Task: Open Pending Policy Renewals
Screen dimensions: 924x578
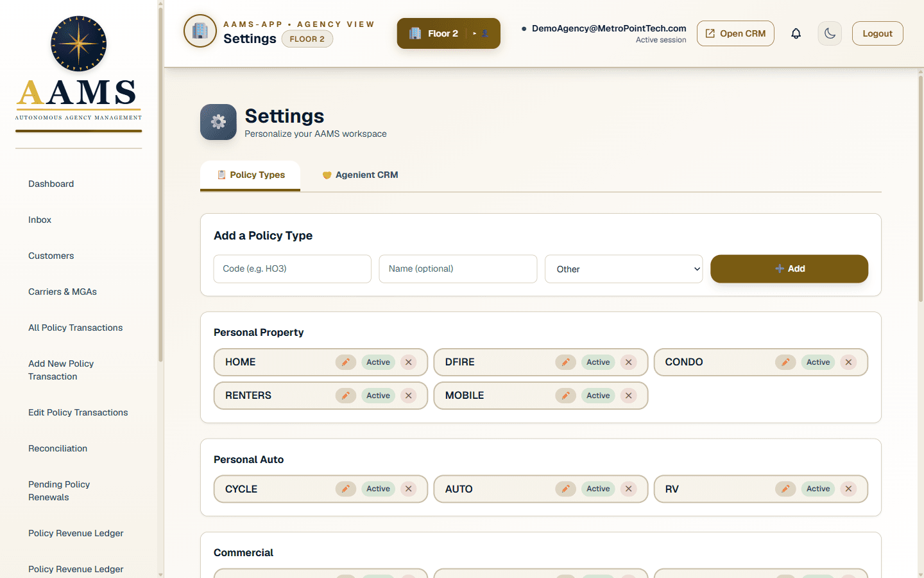Action: point(59,491)
